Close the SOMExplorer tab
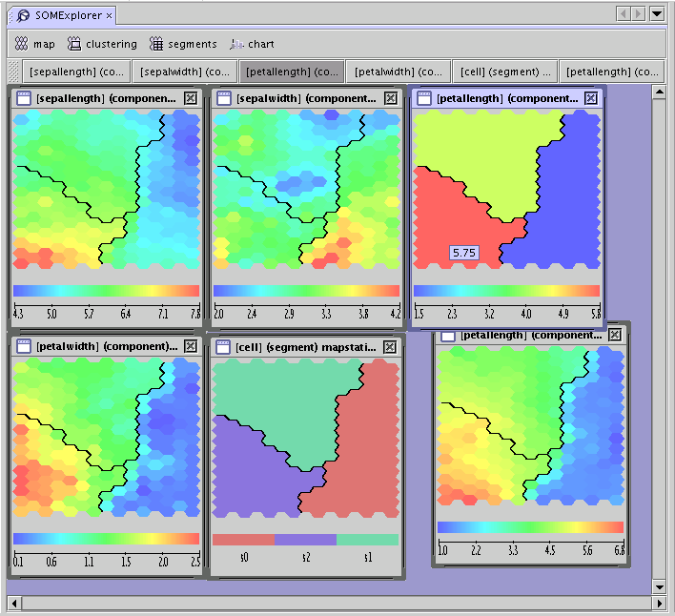The image size is (675, 616). point(110,16)
